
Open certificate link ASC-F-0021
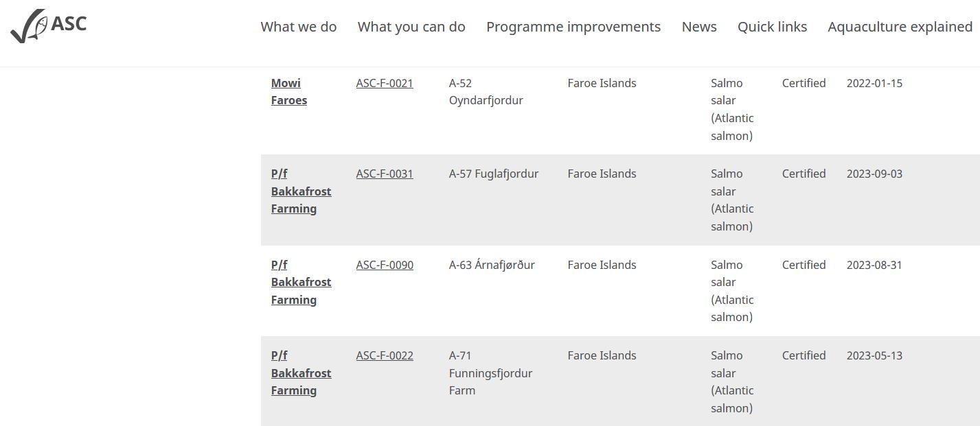click(385, 84)
